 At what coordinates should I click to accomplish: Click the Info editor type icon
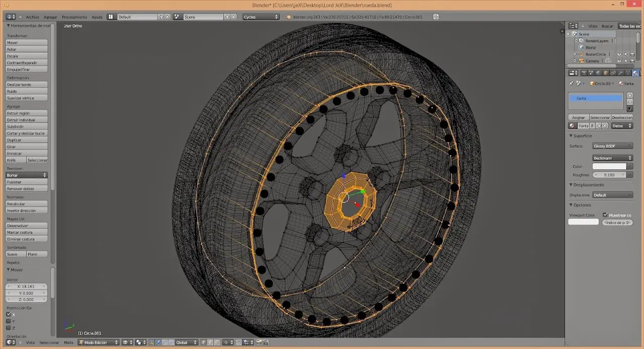[x=11, y=17]
